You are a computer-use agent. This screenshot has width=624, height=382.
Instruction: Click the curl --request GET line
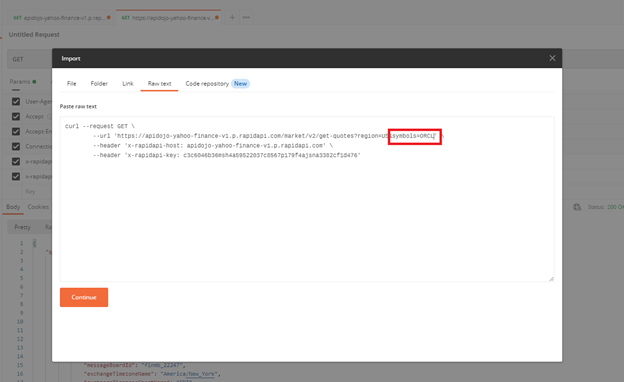pos(100,126)
